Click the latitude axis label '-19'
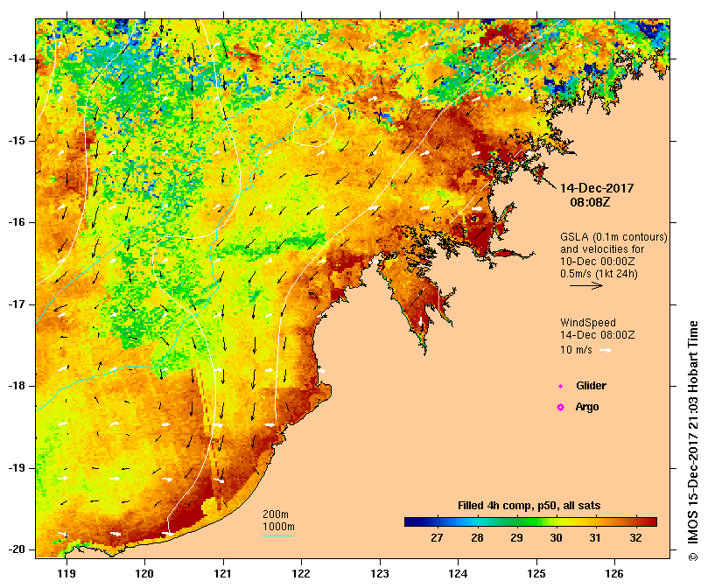 [17, 468]
